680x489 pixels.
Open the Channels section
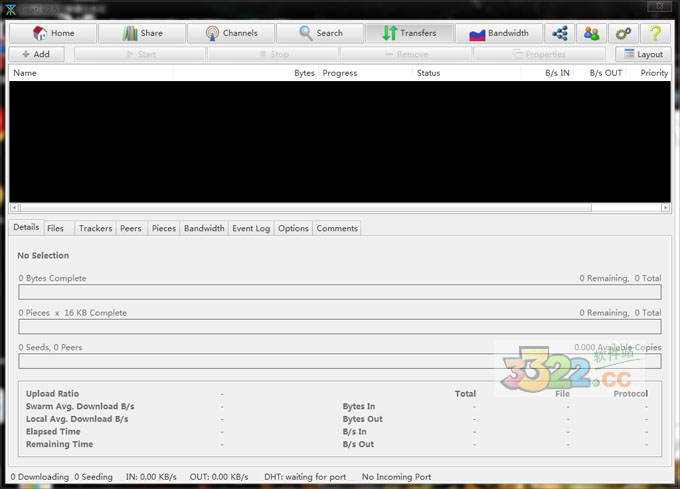click(x=231, y=33)
